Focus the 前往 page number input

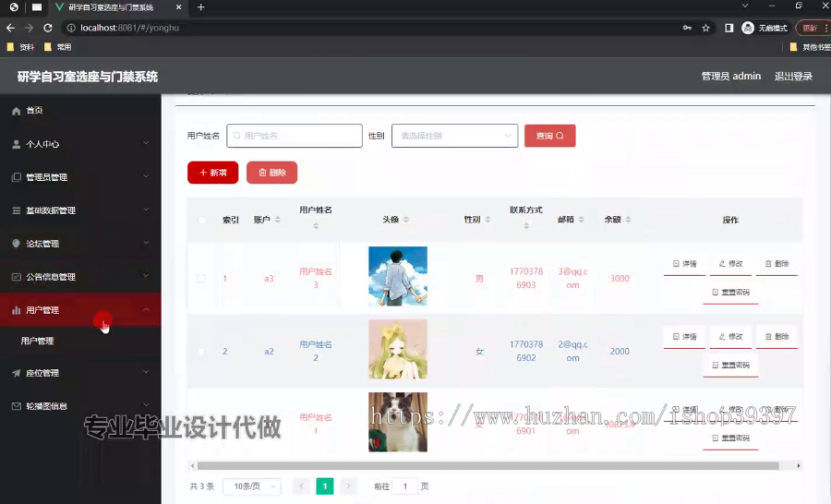click(x=405, y=486)
